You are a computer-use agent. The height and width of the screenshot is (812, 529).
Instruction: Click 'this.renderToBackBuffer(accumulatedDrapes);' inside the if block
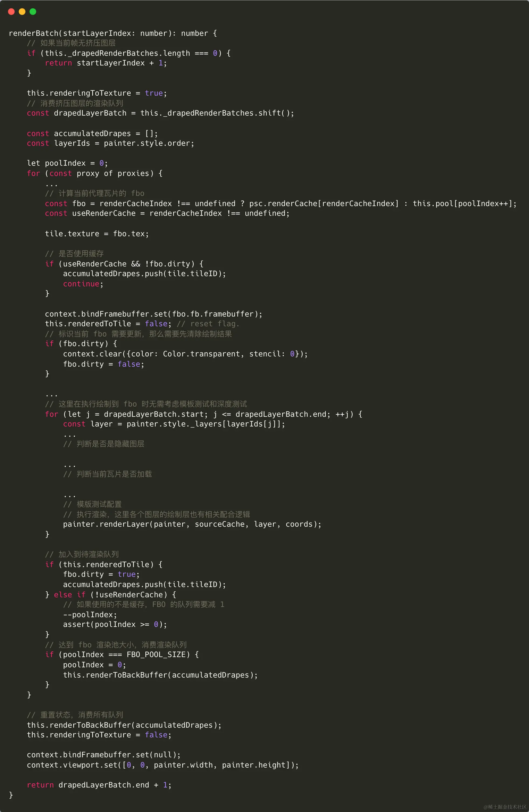coord(160,675)
